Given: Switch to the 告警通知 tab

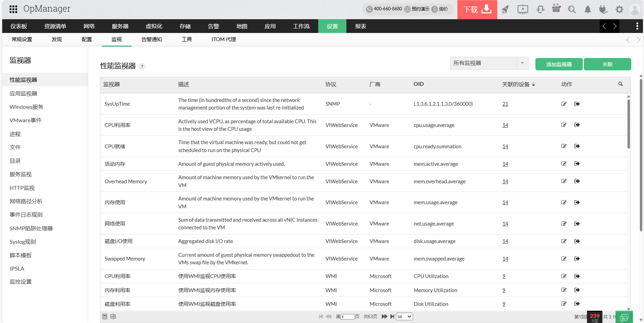Looking at the screenshot, I should click(152, 39).
